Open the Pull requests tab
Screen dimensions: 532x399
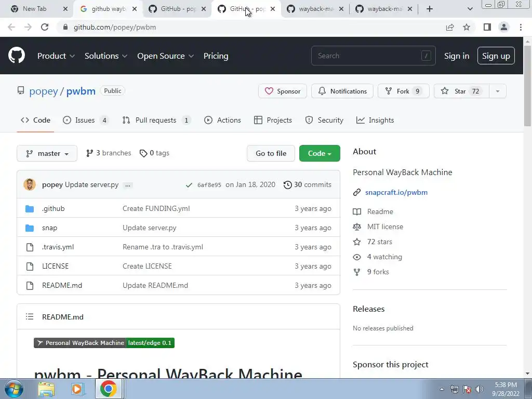pyautogui.click(x=156, y=120)
